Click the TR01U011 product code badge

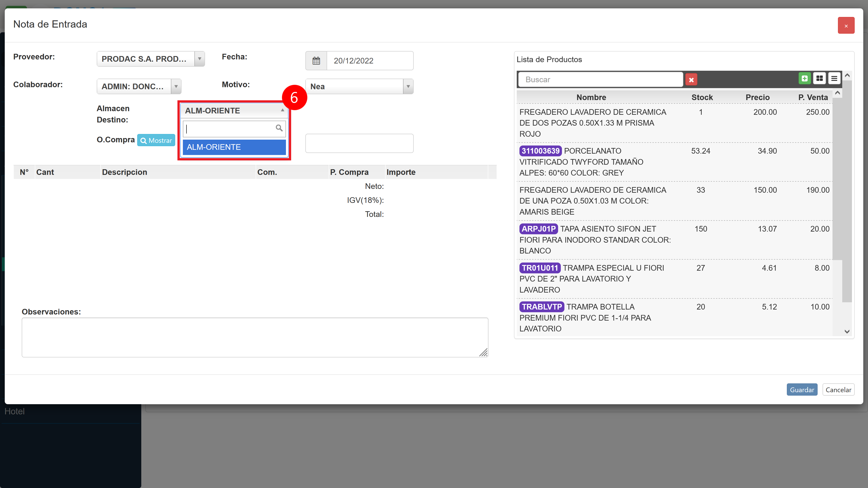click(540, 268)
